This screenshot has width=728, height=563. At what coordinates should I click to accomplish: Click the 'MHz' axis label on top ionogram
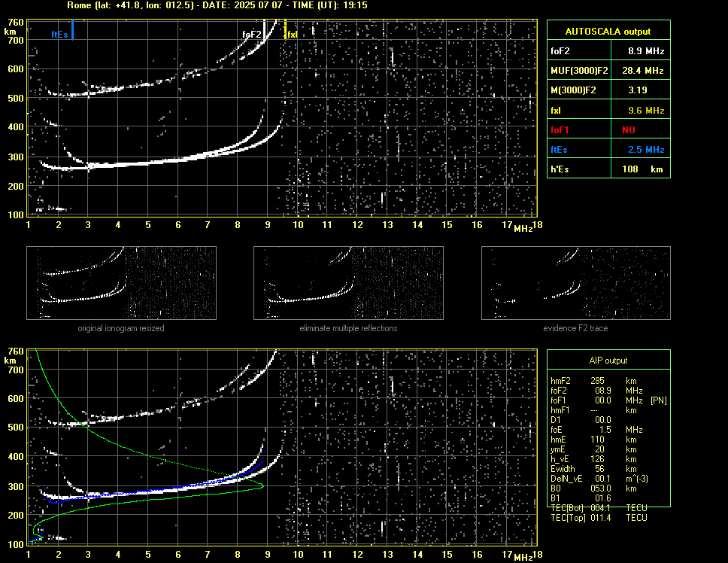(523, 229)
